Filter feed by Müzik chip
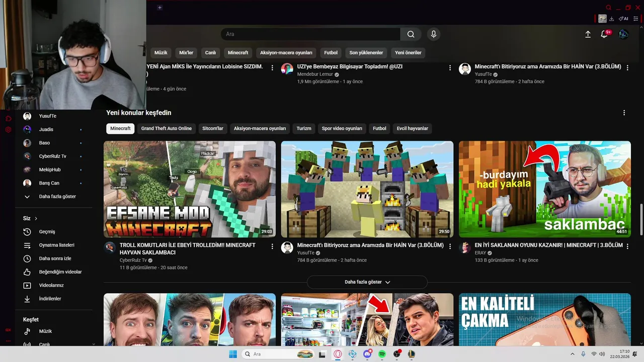The image size is (644, 362). tap(161, 53)
